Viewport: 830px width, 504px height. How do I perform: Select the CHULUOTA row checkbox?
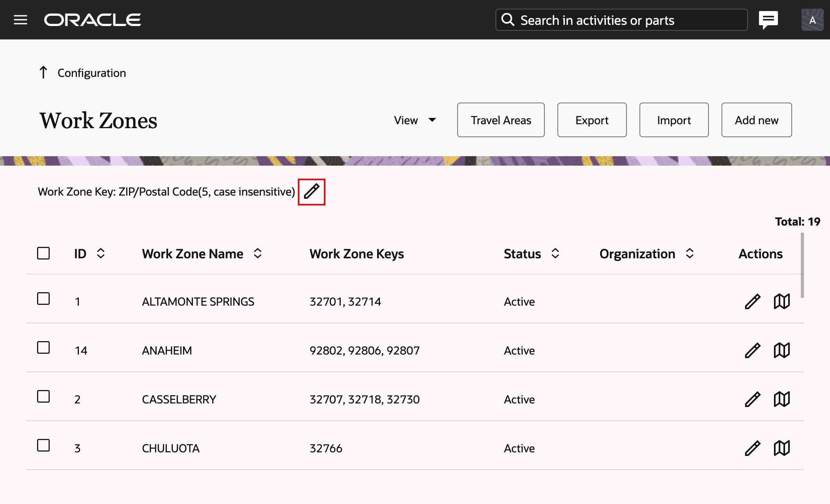43,445
